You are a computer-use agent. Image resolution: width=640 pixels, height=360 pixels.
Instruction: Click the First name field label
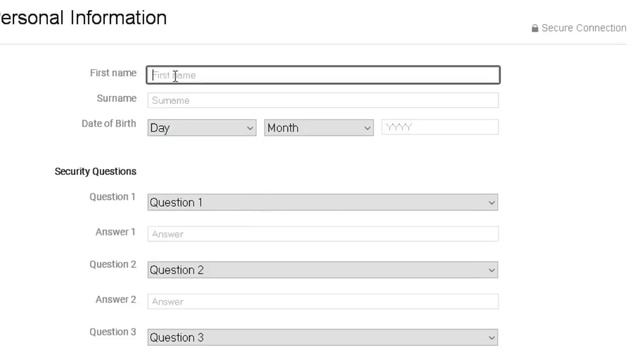point(113,73)
